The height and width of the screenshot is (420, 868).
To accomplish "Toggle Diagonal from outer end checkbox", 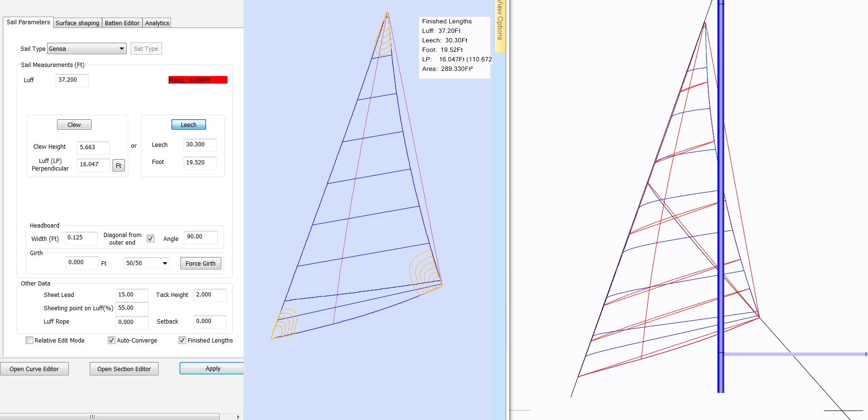I will [151, 239].
